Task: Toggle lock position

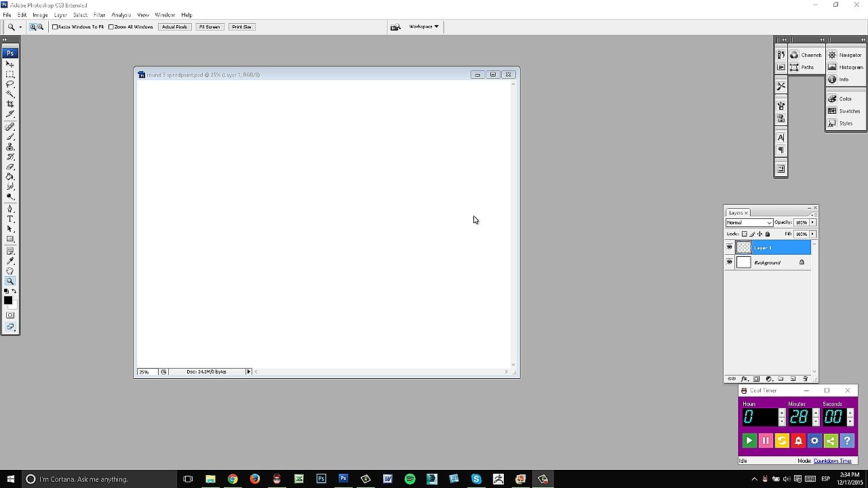Action: (759, 234)
